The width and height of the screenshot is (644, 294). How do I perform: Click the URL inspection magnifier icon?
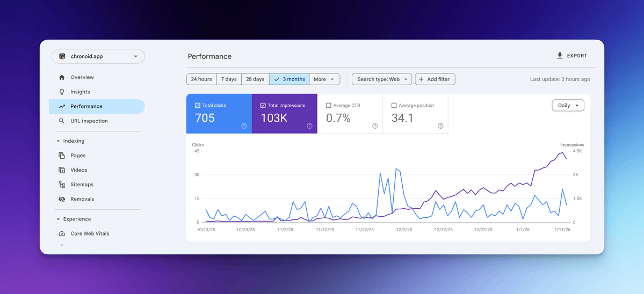click(62, 121)
